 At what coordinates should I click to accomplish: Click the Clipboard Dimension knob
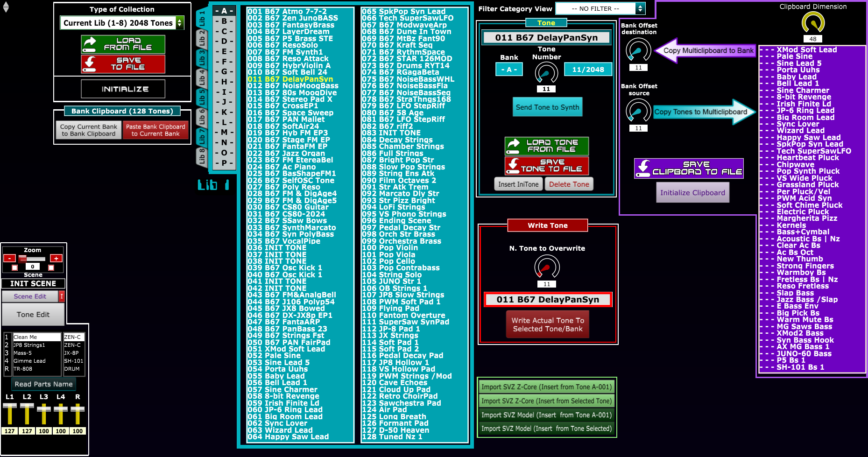coord(813,23)
